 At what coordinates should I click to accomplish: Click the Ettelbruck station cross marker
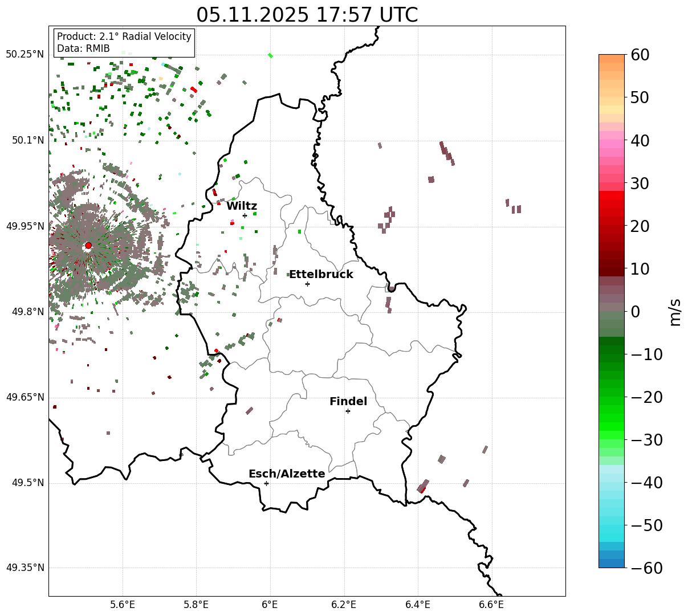coord(307,284)
